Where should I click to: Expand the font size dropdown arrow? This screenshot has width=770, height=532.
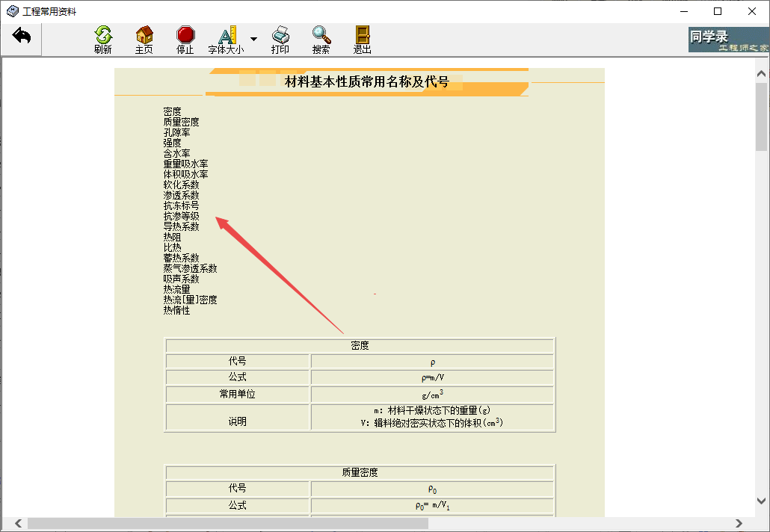[x=253, y=39]
